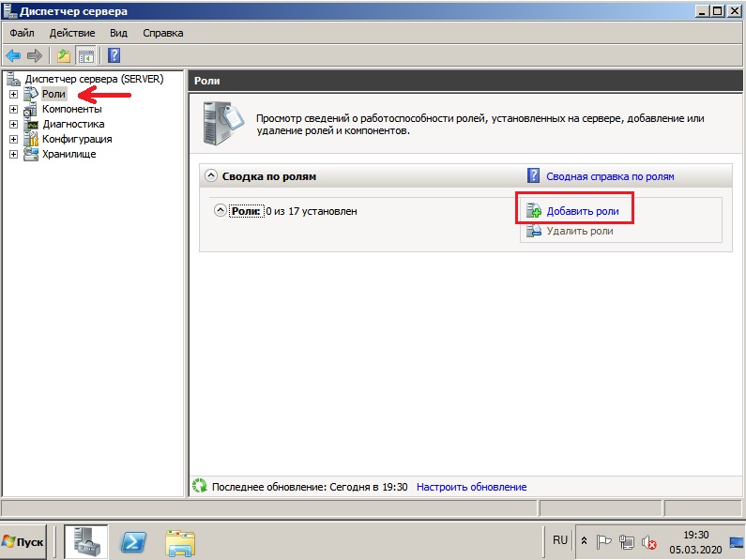Click the Server Manager taskbar icon
The width and height of the screenshot is (746, 560).
(x=86, y=541)
